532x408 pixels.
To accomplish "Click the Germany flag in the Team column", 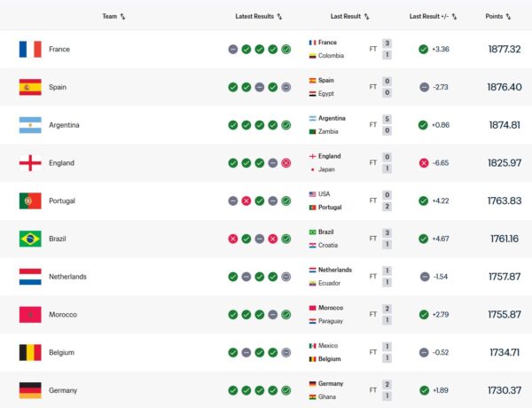I will point(30,390).
